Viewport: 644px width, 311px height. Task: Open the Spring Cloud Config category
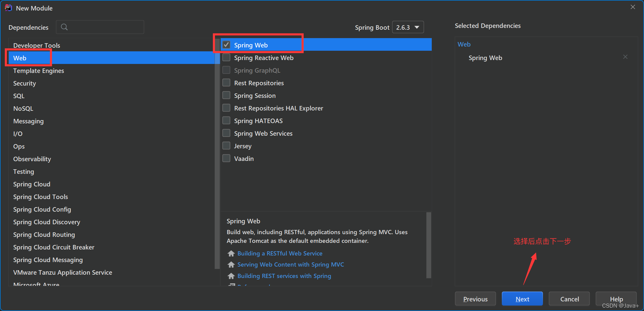pos(112,209)
